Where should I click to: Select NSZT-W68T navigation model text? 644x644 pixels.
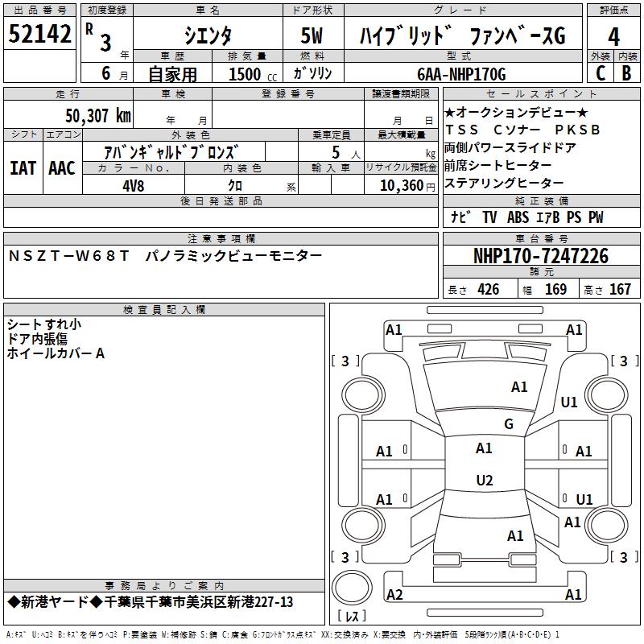68,256
